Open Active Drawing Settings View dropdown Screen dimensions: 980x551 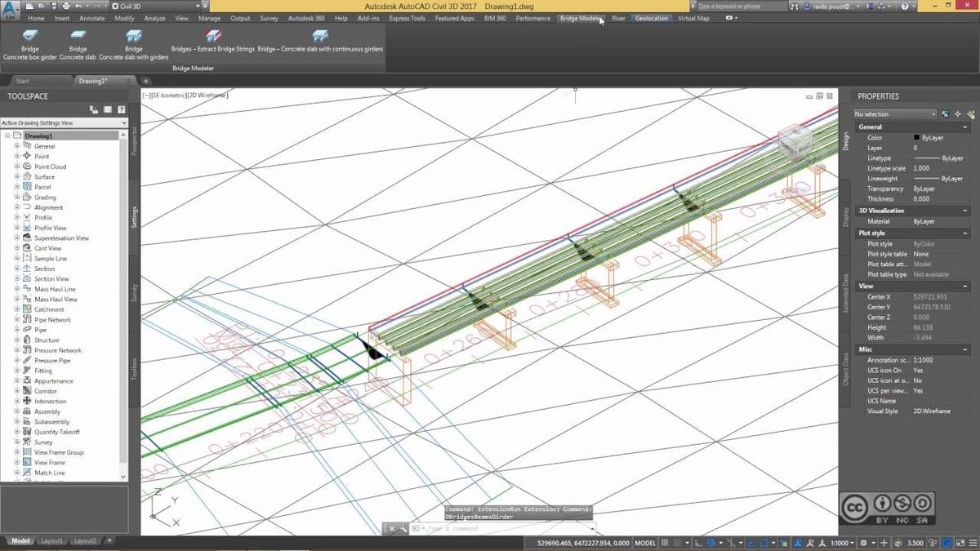pos(64,122)
